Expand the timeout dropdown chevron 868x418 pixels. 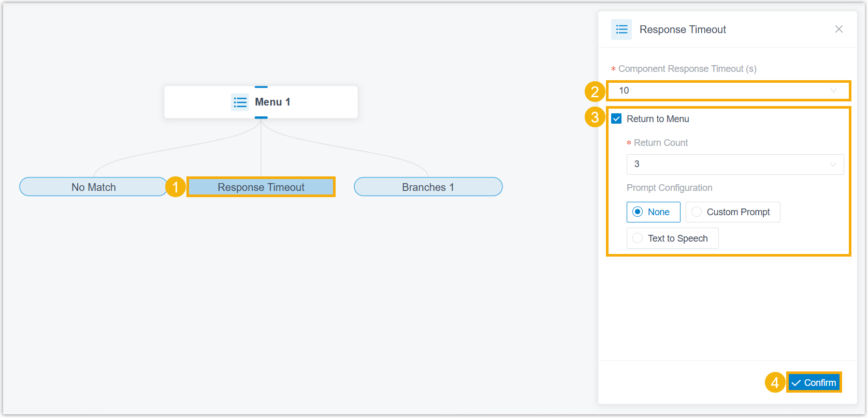click(x=833, y=91)
